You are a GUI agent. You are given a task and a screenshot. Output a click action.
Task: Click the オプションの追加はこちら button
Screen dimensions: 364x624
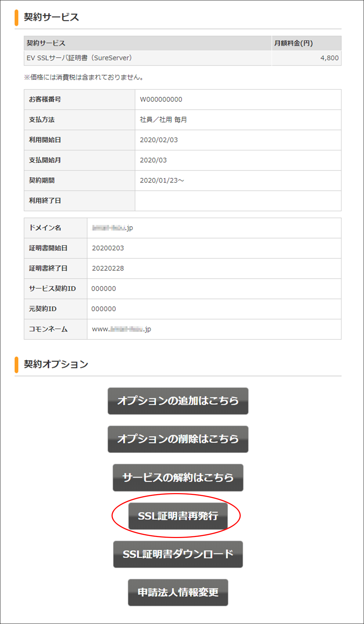click(x=178, y=401)
